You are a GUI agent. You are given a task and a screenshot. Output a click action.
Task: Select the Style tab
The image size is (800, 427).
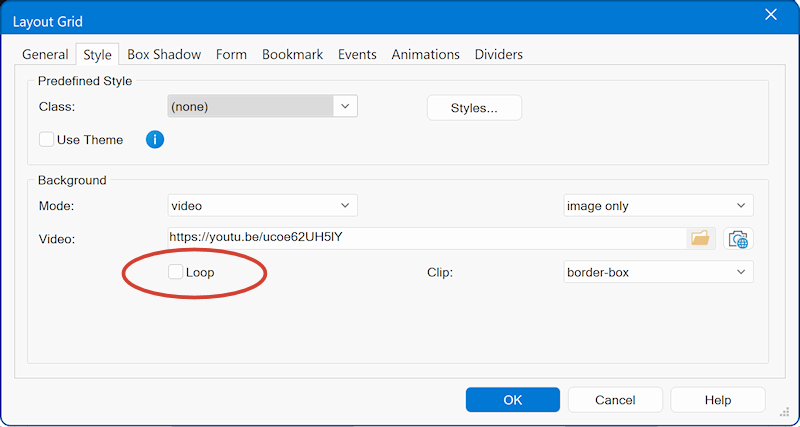point(97,55)
